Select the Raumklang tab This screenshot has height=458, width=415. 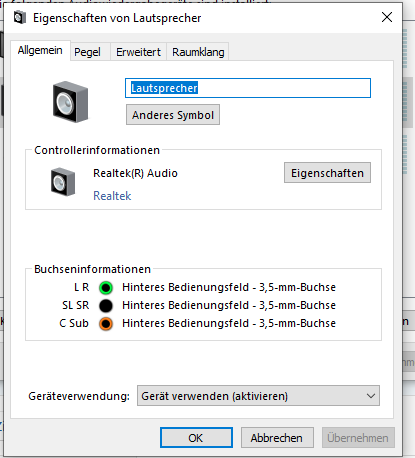(x=198, y=52)
